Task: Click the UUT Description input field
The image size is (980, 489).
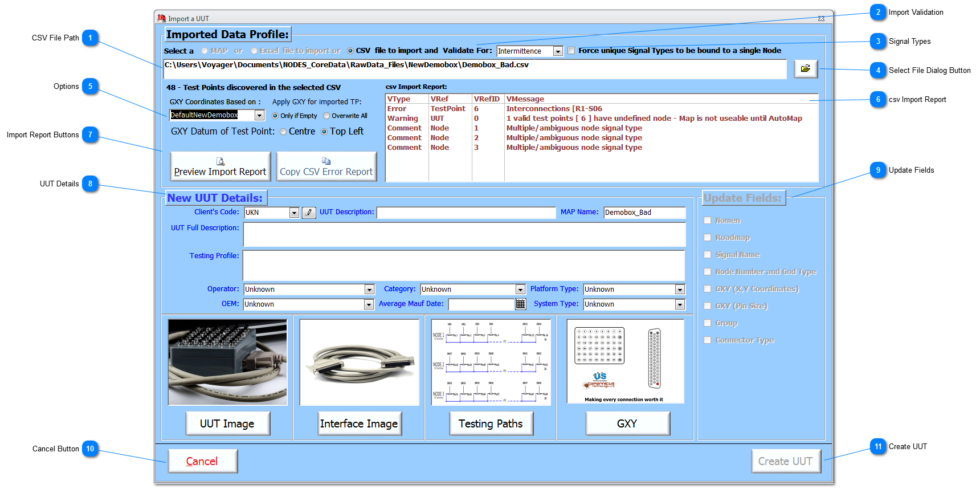Action: point(466,213)
